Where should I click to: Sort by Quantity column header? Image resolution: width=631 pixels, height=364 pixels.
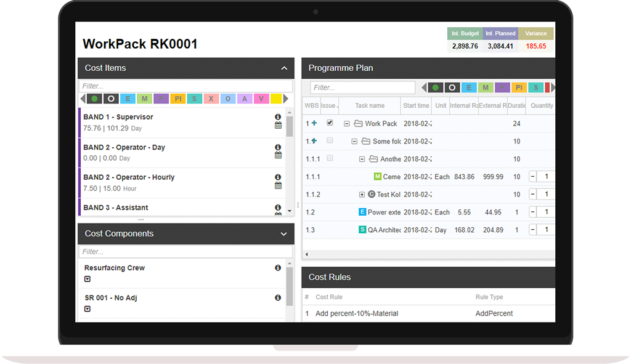[541, 106]
